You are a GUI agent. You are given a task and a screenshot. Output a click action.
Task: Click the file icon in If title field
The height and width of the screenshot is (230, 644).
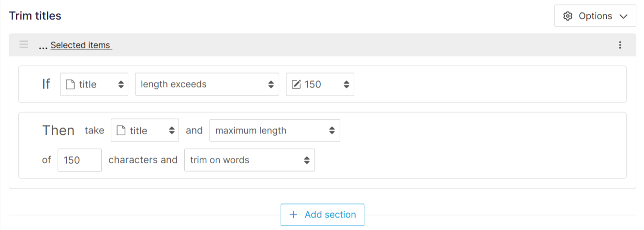[x=70, y=85]
